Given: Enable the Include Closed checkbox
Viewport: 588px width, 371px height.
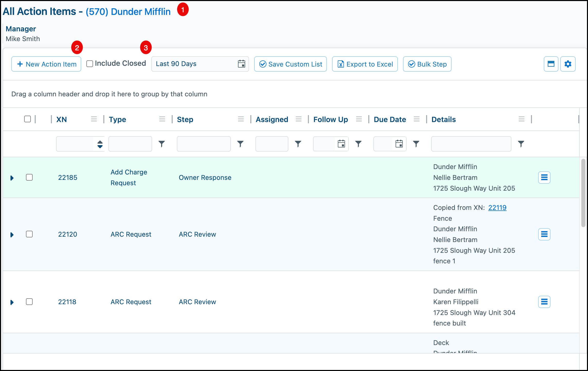Looking at the screenshot, I should 90,64.
